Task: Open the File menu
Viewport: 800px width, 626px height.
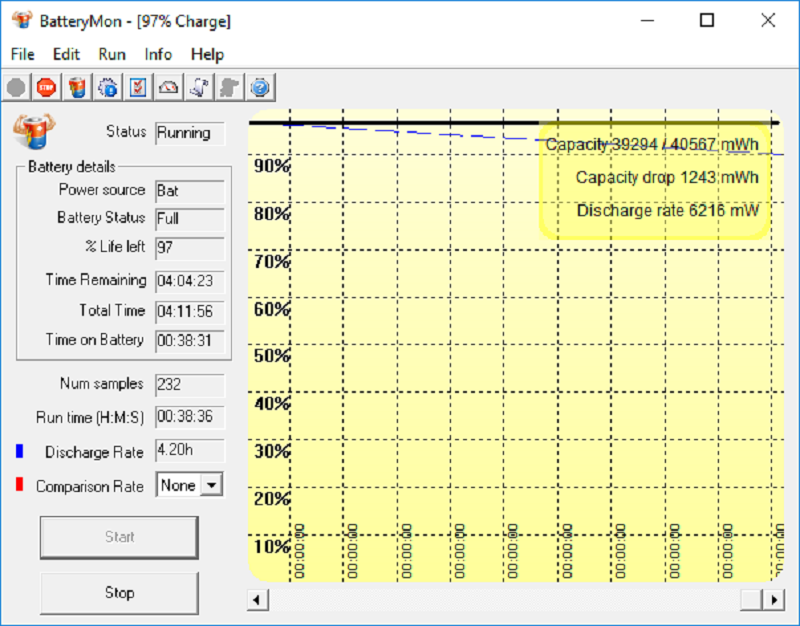Action: pyautogui.click(x=22, y=54)
